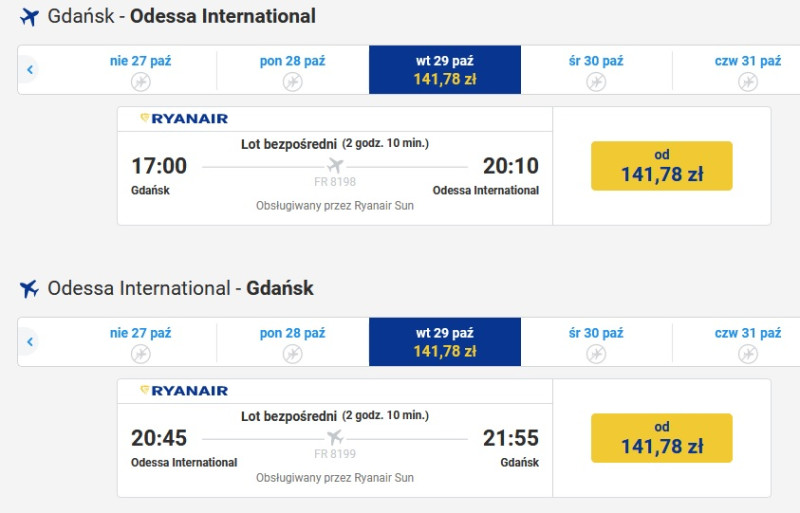Click the outbound Gdańsk–Odessa heading airplane icon
Image resolution: width=800 pixels, height=513 pixels.
[x=30, y=17]
